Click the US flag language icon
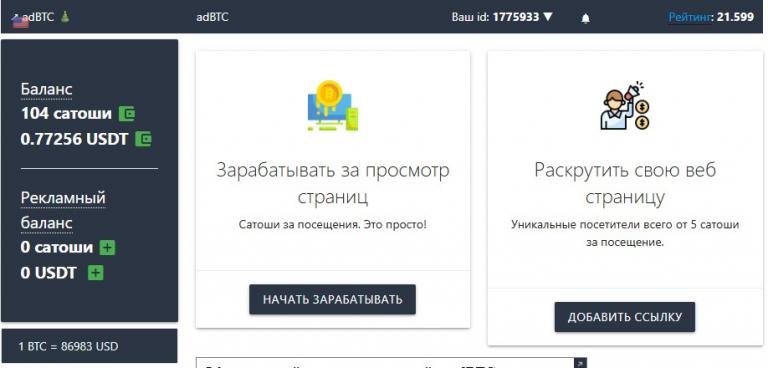The width and height of the screenshot is (768, 368). (x=20, y=22)
